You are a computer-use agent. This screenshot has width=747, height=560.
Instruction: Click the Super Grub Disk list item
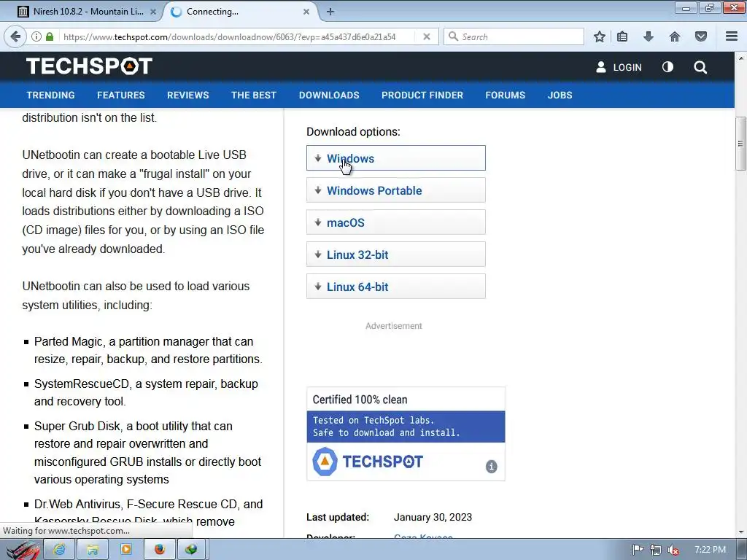pos(147,452)
